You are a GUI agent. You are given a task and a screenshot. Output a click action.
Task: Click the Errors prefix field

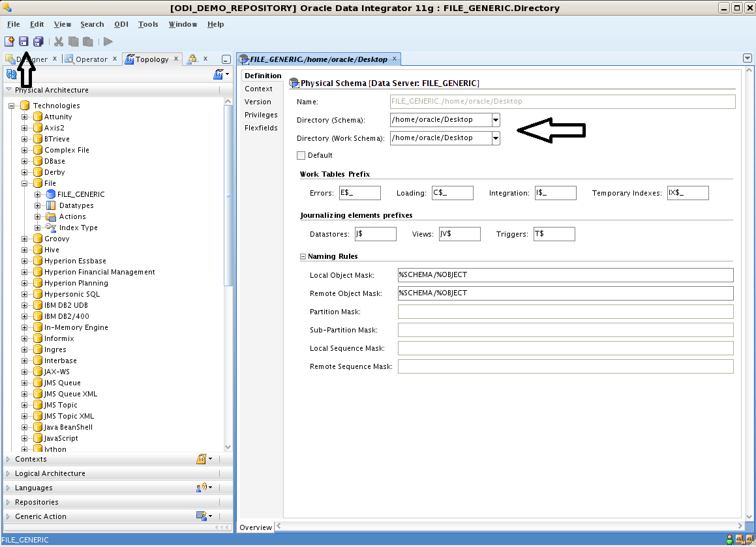pos(359,193)
